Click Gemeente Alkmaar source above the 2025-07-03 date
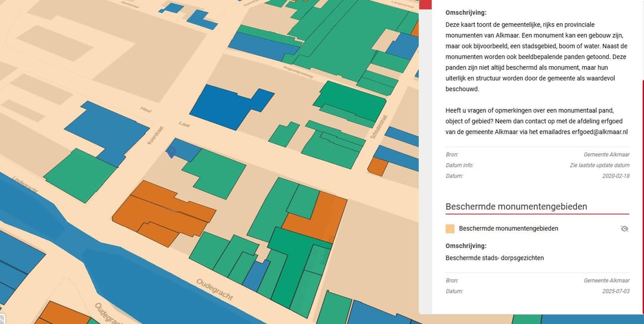Screen dimensions: 644x324 pyautogui.click(x=606, y=281)
